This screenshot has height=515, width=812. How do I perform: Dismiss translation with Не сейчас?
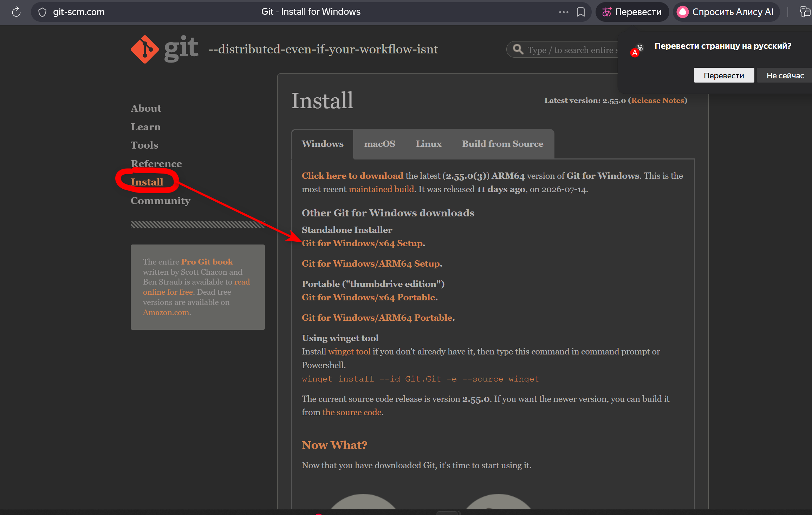(785, 75)
